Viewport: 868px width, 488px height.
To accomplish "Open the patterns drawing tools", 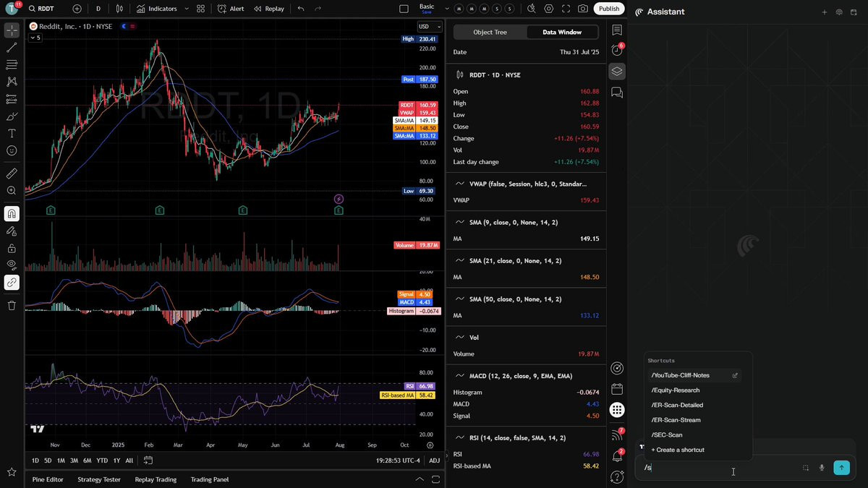I will coord(12,82).
